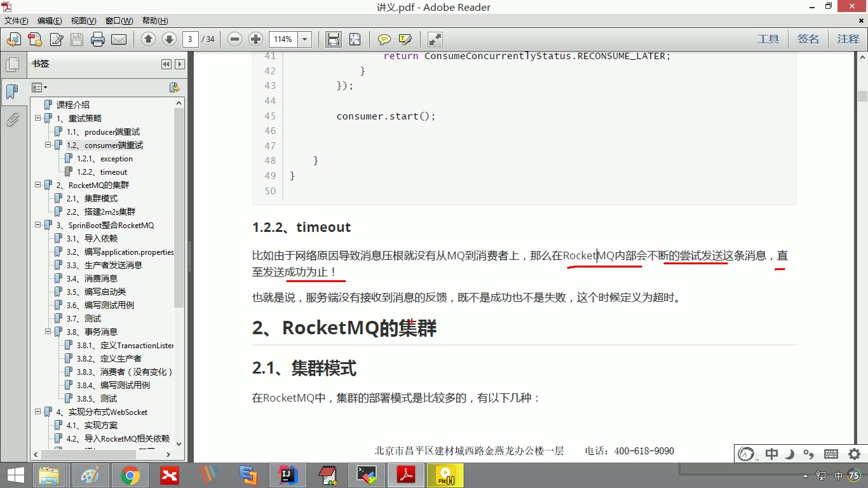
Task: Switch to read mode icon
Action: [x=435, y=39]
